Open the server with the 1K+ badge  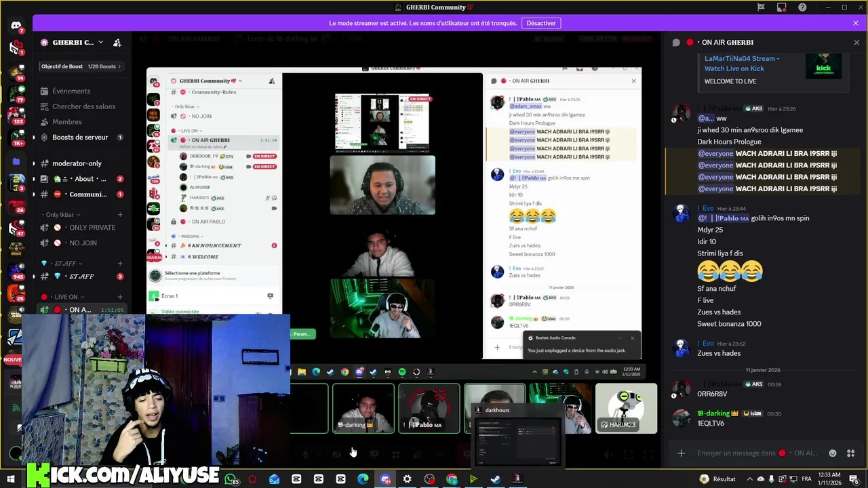16,139
